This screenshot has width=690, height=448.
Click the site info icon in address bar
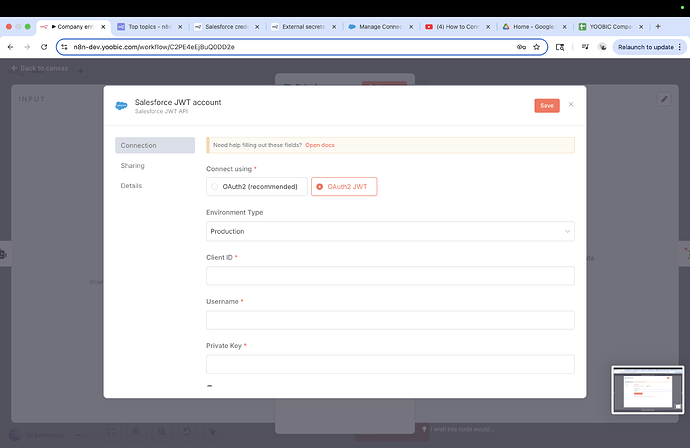(65, 47)
